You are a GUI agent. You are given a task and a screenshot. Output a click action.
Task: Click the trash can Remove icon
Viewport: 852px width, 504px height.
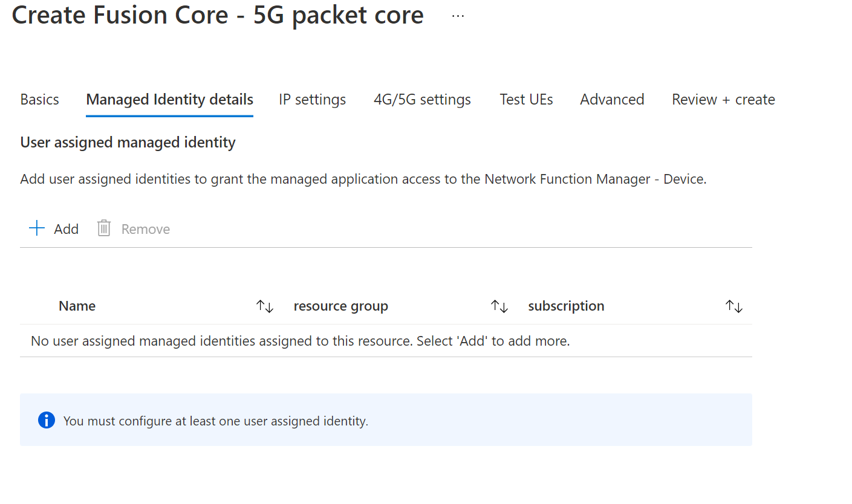[x=104, y=228]
